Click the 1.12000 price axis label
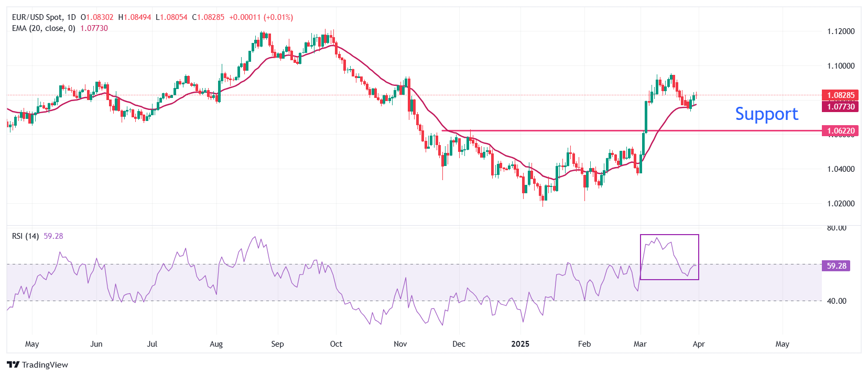 (x=840, y=31)
